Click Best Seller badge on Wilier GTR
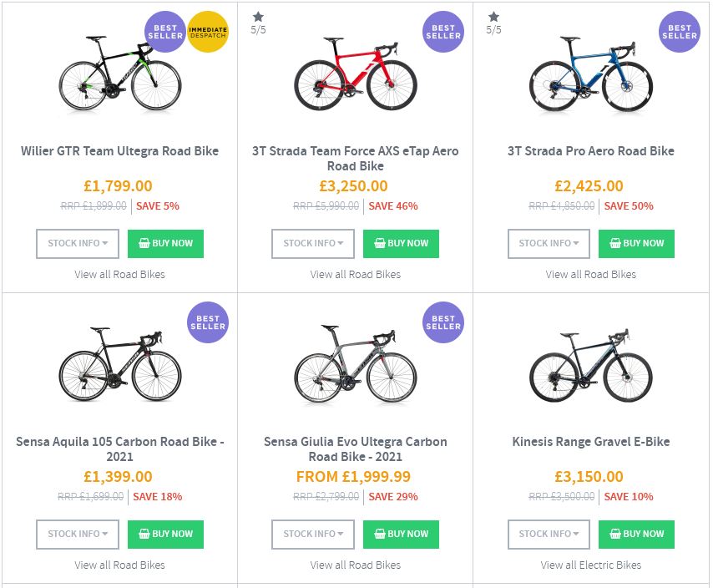This screenshot has width=713, height=588. point(165,32)
